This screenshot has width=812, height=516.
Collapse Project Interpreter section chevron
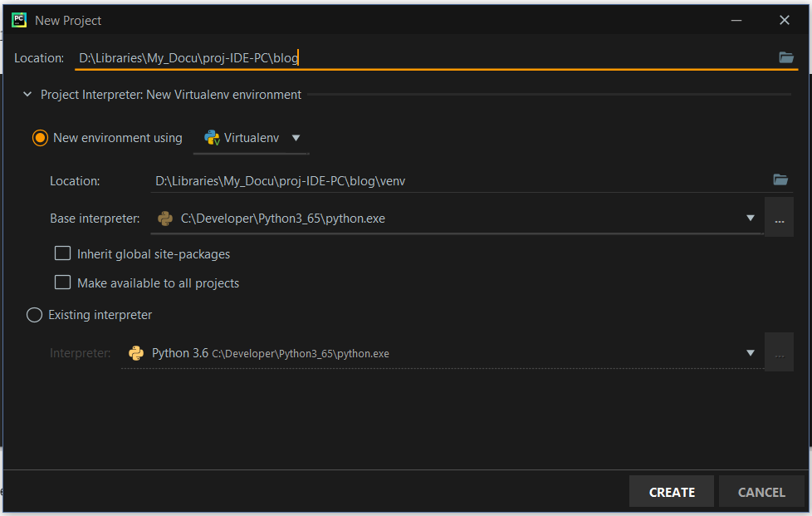point(27,94)
